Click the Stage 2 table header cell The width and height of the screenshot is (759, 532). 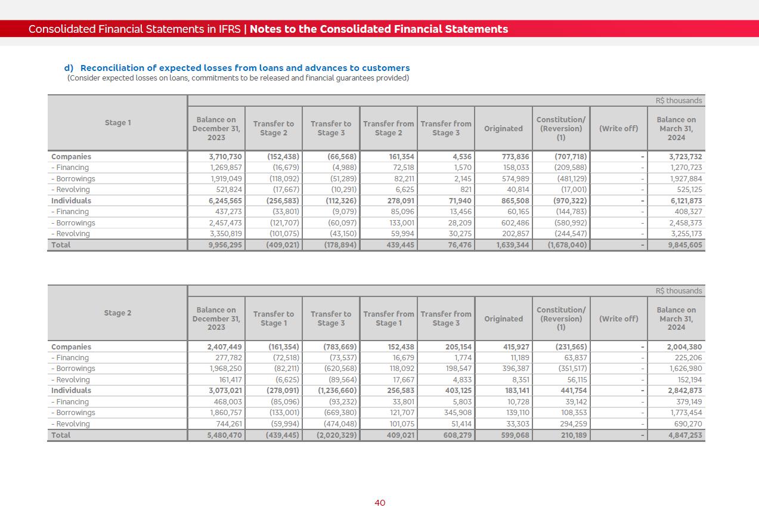click(117, 313)
